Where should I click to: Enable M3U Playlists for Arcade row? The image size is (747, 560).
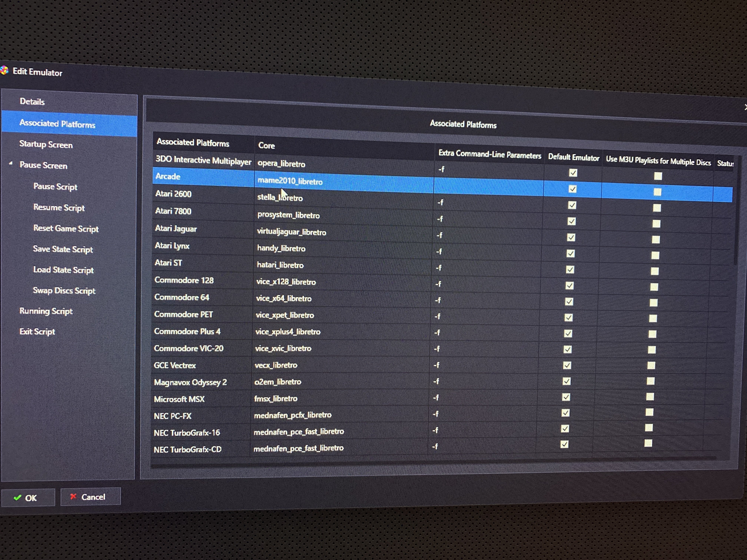point(657,192)
